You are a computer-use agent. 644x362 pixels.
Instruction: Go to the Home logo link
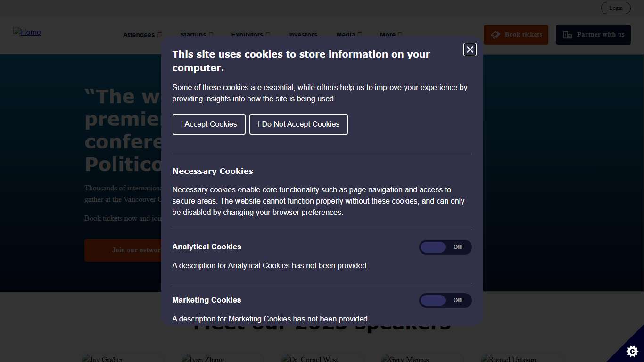(x=27, y=32)
